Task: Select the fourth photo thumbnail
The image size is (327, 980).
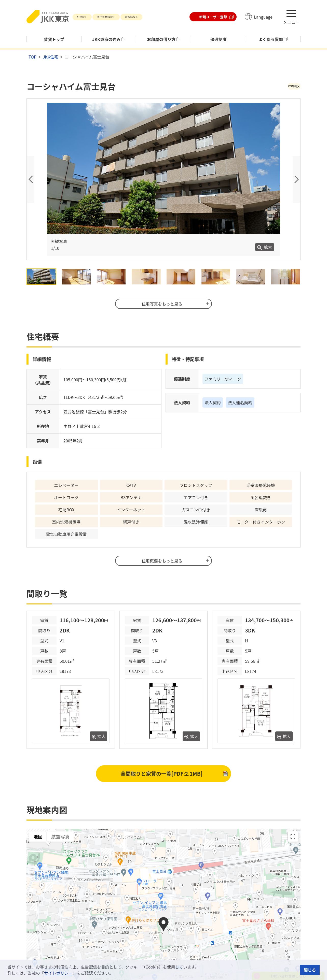Action: point(146,277)
